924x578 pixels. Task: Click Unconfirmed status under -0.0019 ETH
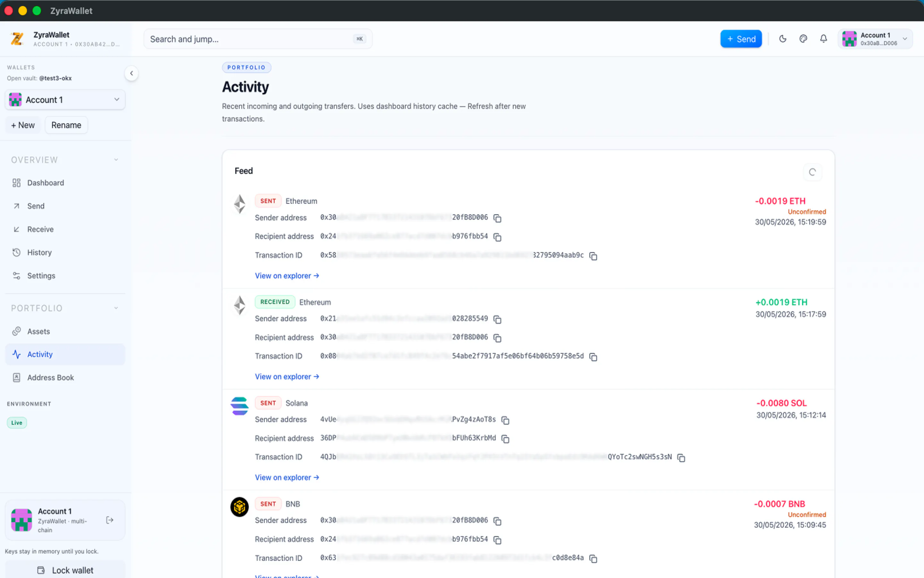tap(807, 211)
